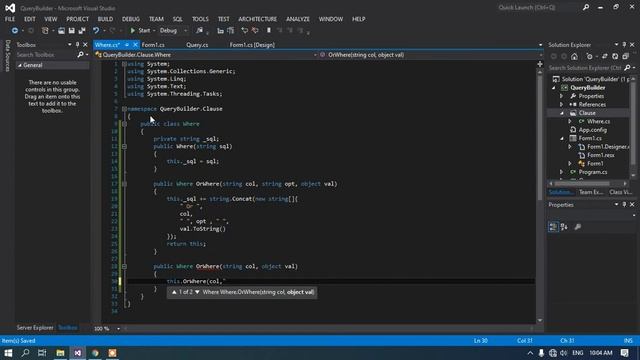Viewport: 640px width, 360px height.
Task: Click the Categorized icon in Properties panel
Action: (x=553, y=227)
